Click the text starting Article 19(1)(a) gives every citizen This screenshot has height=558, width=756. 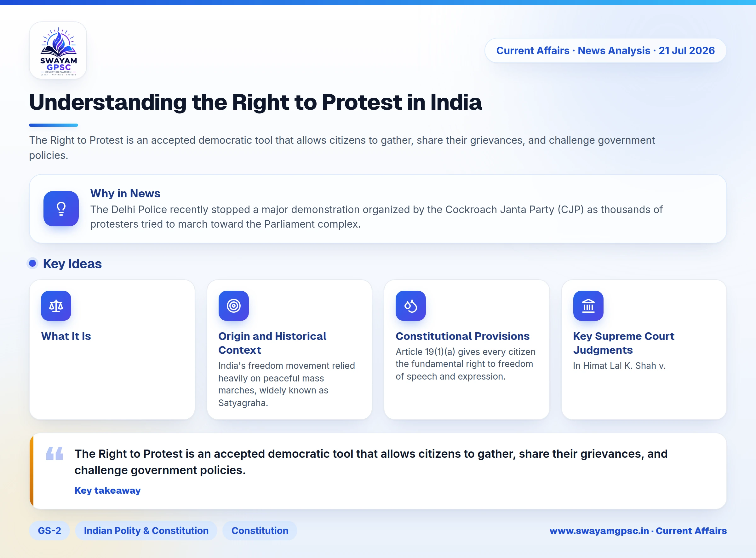coord(466,364)
